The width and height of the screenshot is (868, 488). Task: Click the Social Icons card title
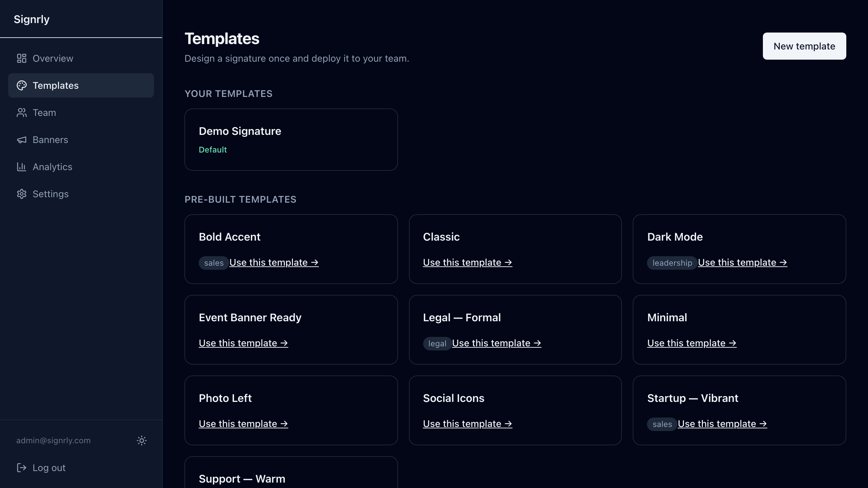coord(454,398)
